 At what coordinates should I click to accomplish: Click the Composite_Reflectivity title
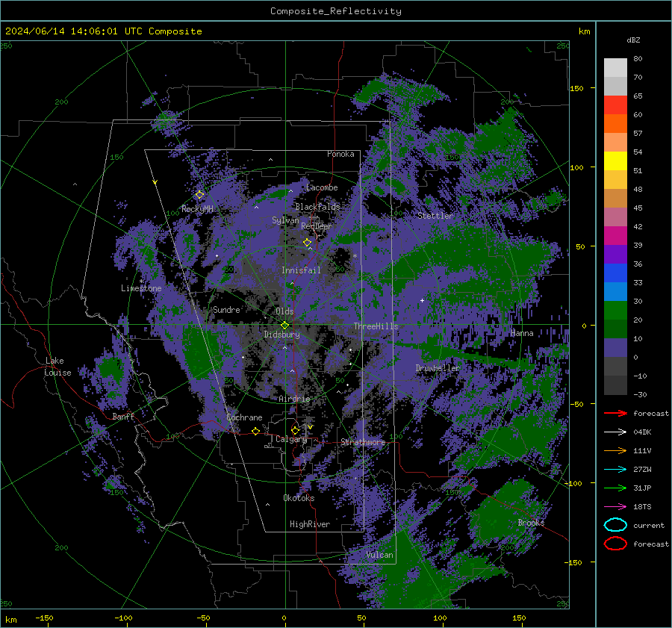pyautogui.click(x=336, y=11)
